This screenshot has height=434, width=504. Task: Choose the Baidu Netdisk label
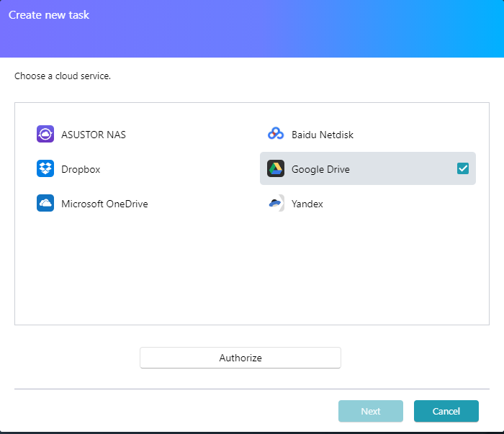[323, 135]
